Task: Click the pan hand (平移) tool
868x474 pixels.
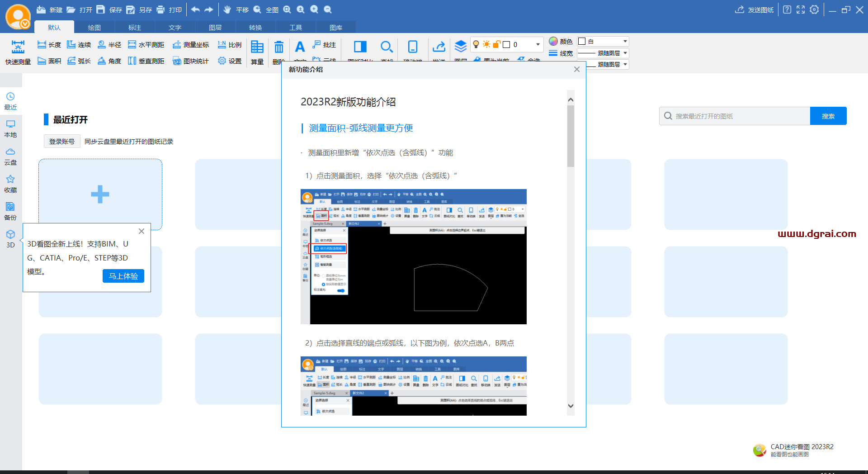Action: click(x=236, y=9)
